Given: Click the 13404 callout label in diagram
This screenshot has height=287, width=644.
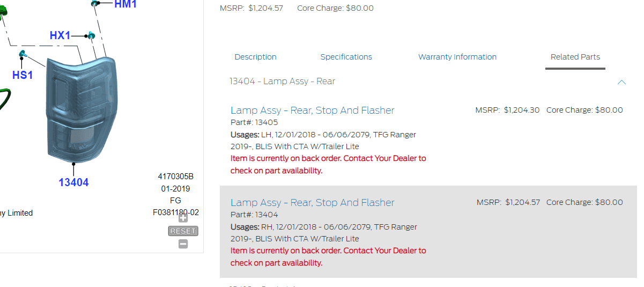Looking at the screenshot, I should (73, 182).
